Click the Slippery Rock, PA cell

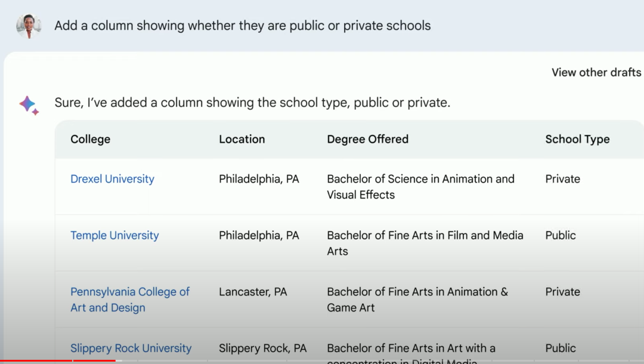(262, 348)
